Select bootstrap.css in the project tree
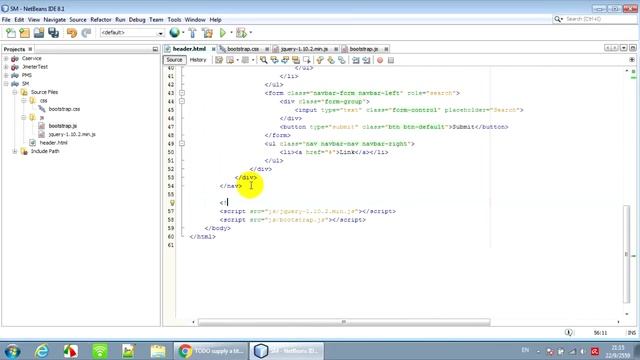This screenshot has width=640, height=360. click(64, 109)
